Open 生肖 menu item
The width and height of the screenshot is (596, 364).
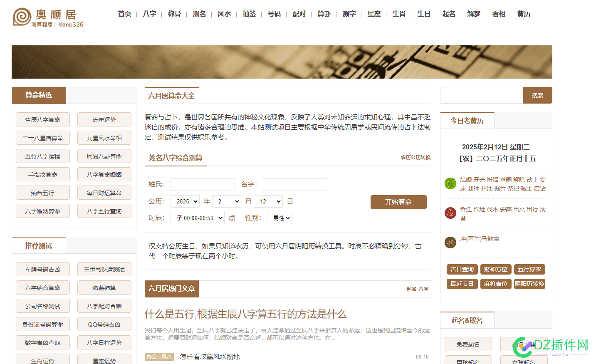(x=399, y=14)
